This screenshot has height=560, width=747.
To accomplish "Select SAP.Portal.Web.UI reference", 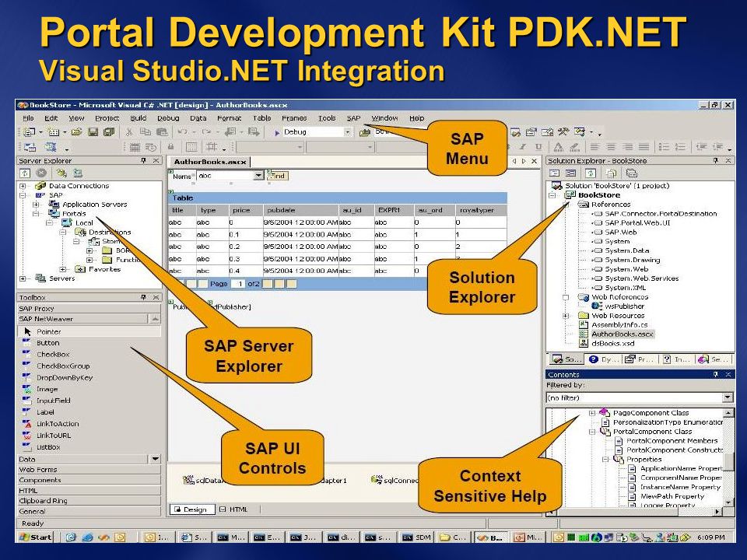I will (x=637, y=223).
